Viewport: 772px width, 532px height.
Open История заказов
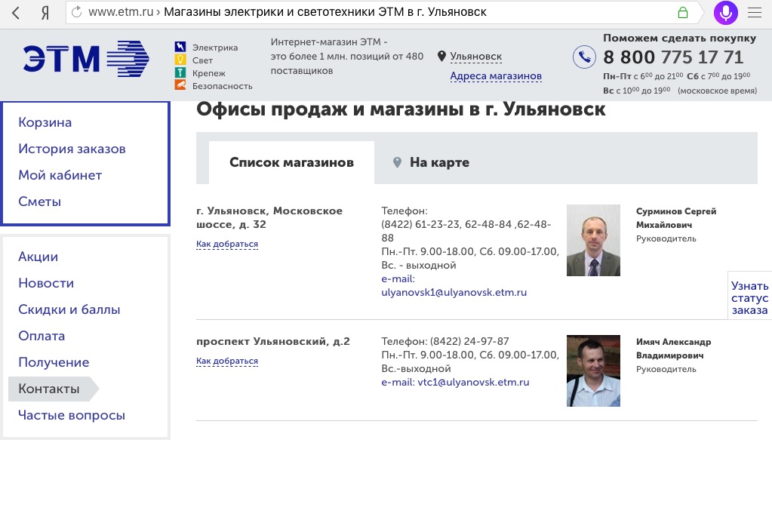point(72,149)
